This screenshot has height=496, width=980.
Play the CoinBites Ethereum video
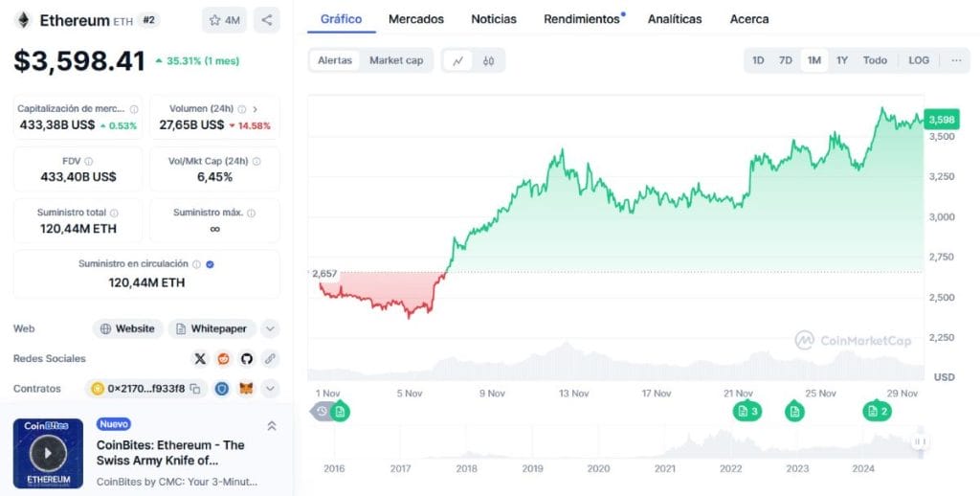[48, 453]
